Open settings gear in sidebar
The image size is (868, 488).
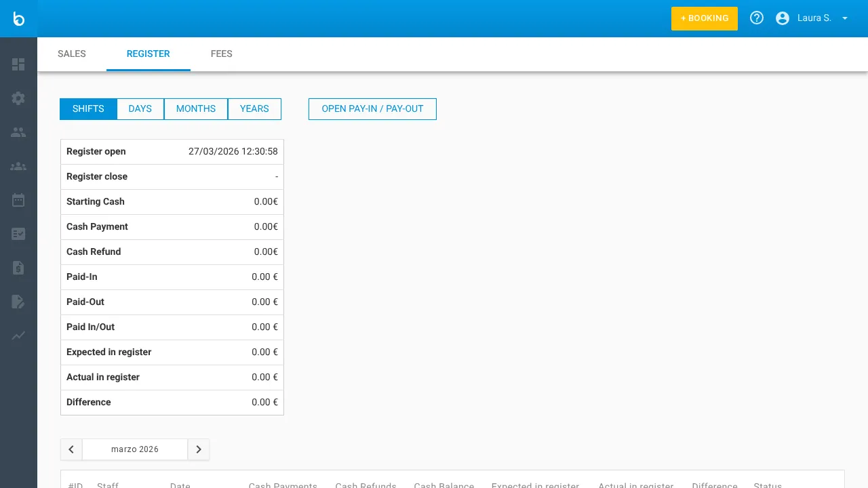(18, 98)
